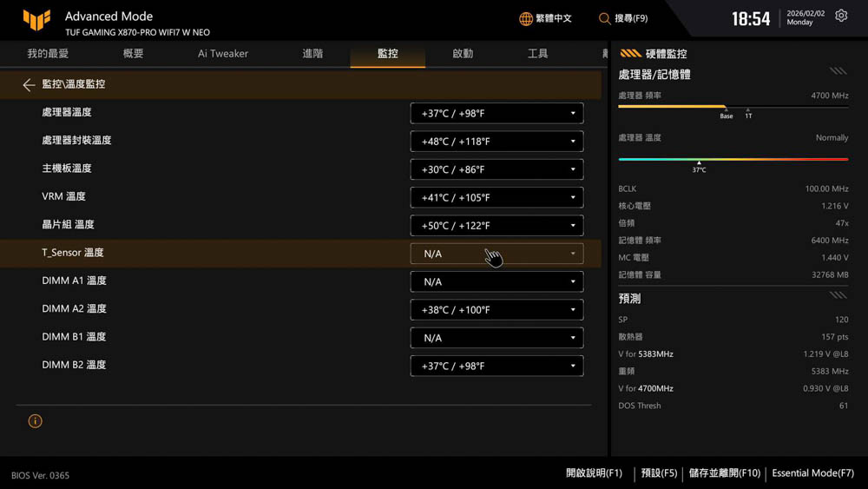
Task: Open the 啟動 tab
Action: [463, 54]
